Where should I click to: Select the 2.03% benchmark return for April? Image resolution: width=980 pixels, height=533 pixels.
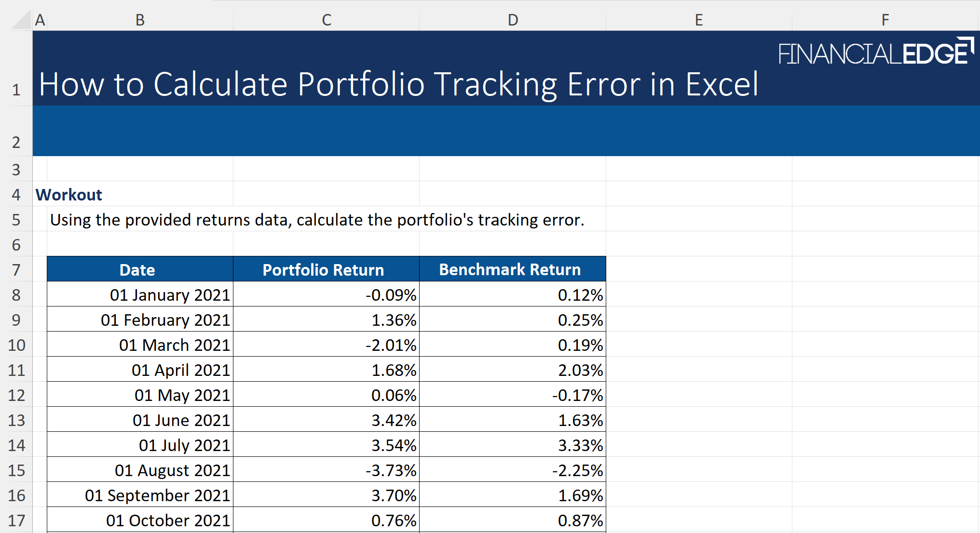pos(512,370)
